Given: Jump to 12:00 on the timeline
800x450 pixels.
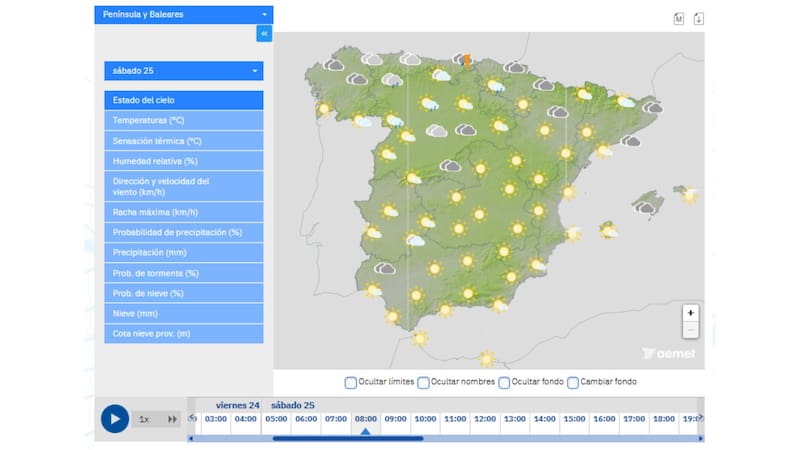Looking at the screenshot, I should click(x=485, y=419).
